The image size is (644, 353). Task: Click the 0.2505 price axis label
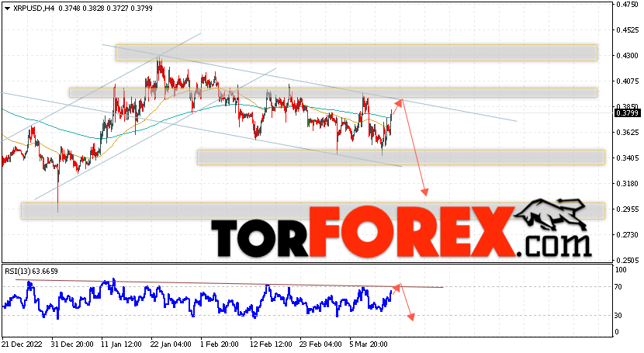(x=628, y=260)
